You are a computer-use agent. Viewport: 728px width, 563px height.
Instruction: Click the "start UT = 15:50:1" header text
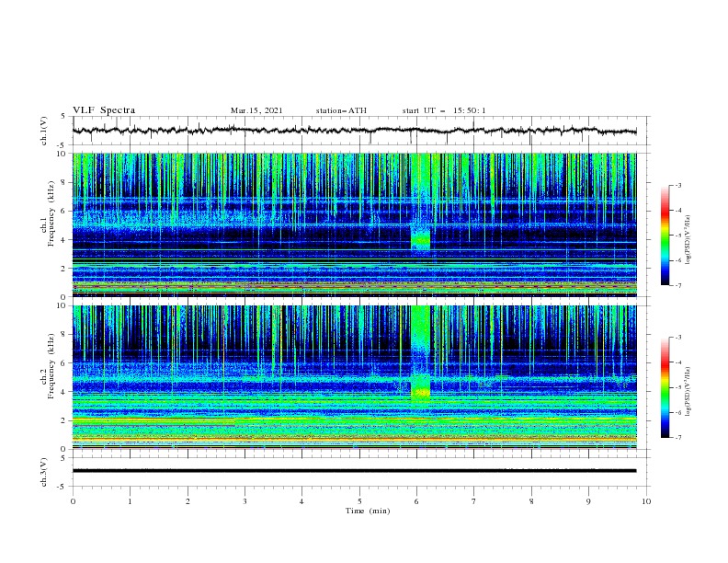pos(444,110)
